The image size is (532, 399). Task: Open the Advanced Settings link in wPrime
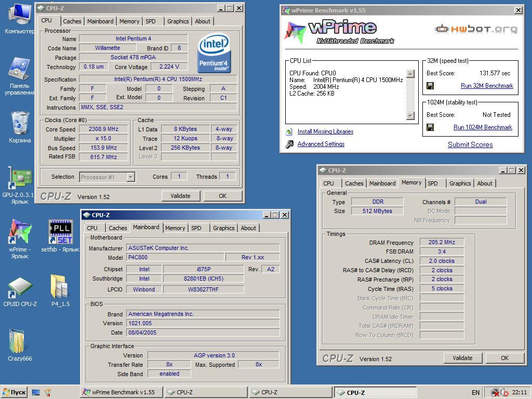coord(321,144)
